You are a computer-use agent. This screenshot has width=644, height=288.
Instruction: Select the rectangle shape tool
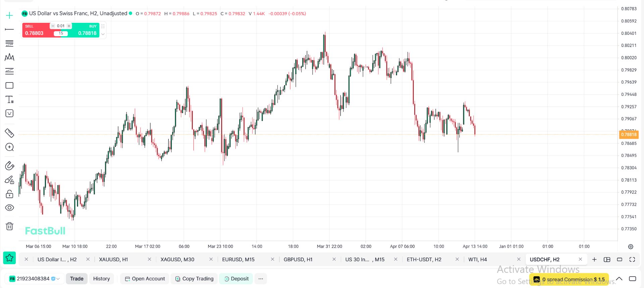coord(9,85)
